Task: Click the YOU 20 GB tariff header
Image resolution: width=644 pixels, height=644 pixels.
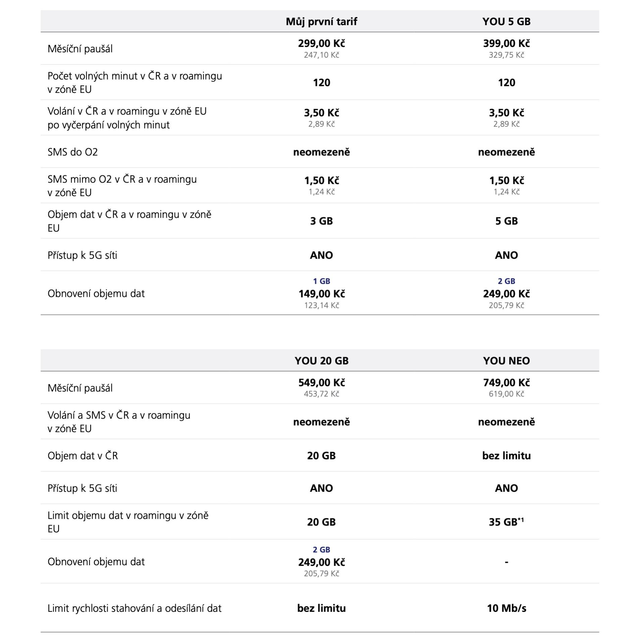Action: click(321, 361)
